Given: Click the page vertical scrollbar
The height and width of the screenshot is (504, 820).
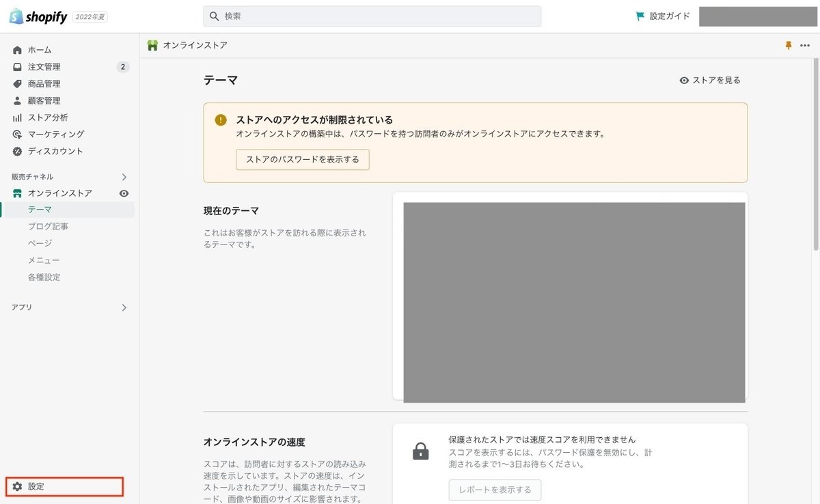Looking at the screenshot, I should (816, 156).
